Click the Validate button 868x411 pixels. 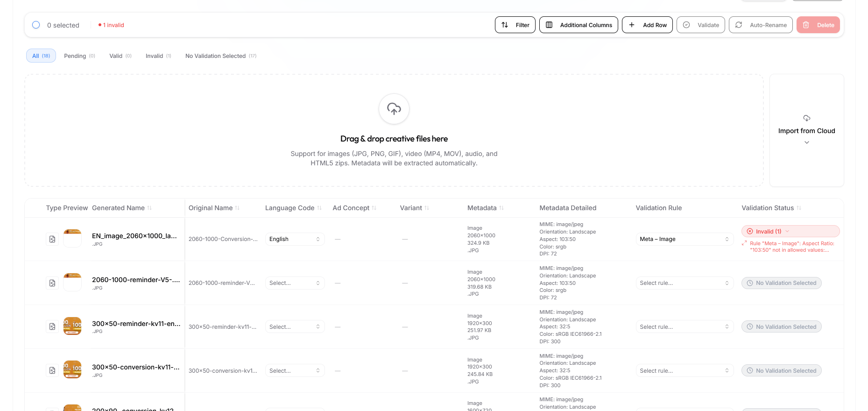pos(701,25)
